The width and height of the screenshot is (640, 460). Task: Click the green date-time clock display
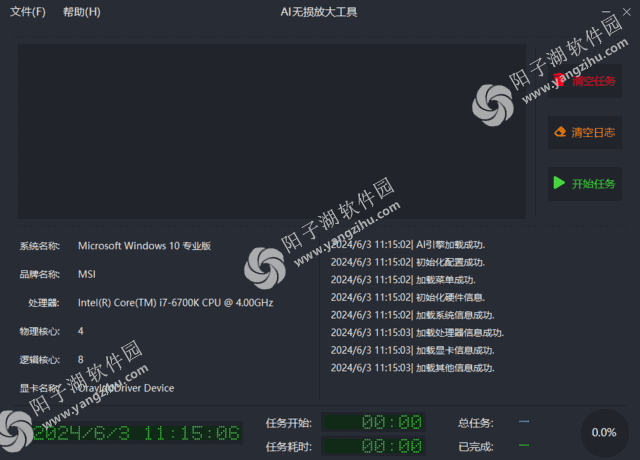(x=137, y=433)
